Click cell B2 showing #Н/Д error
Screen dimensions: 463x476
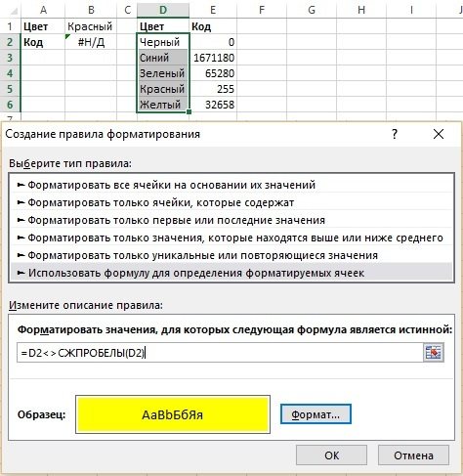(91, 42)
